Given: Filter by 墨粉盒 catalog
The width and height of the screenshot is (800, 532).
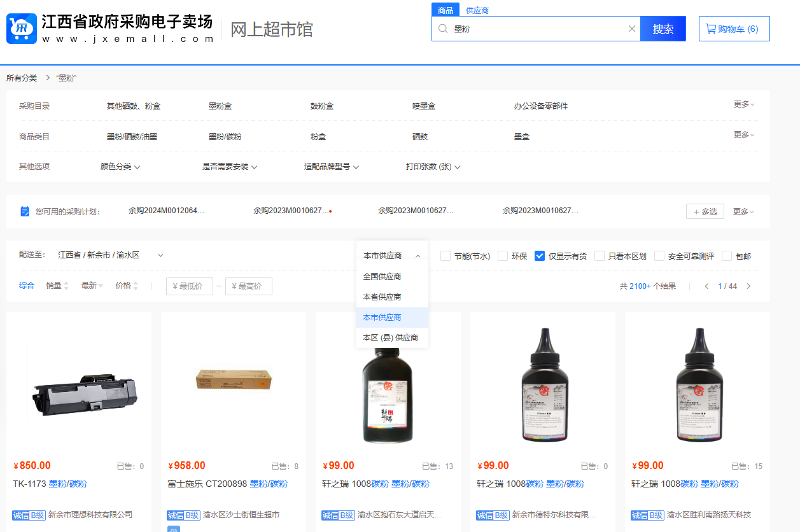Looking at the screenshot, I should 220,106.
